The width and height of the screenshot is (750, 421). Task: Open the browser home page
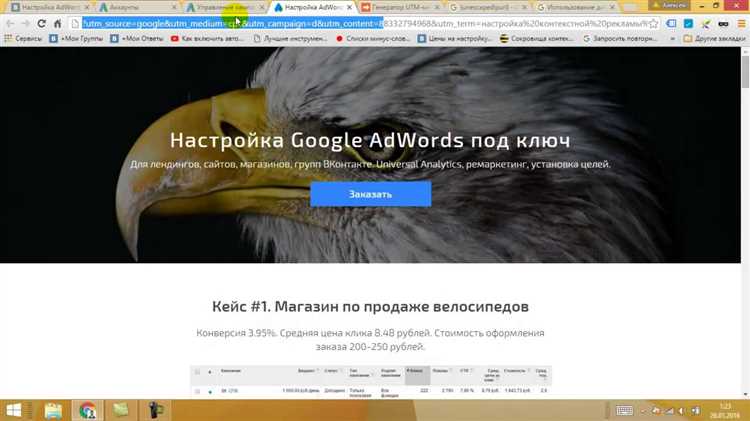[57, 23]
